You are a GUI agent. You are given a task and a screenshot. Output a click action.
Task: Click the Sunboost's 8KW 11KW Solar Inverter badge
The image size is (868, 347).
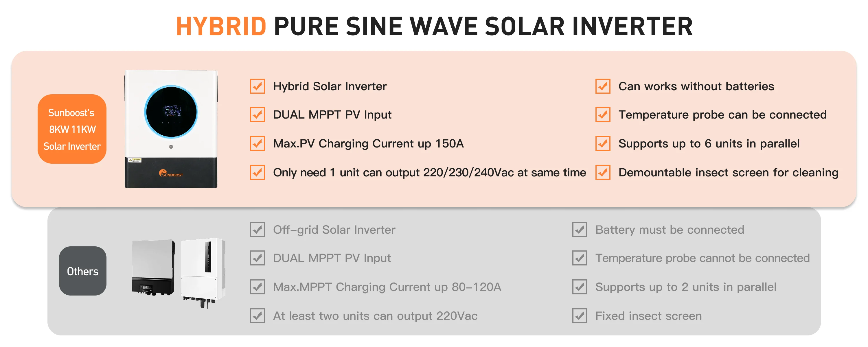pyautogui.click(x=72, y=129)
